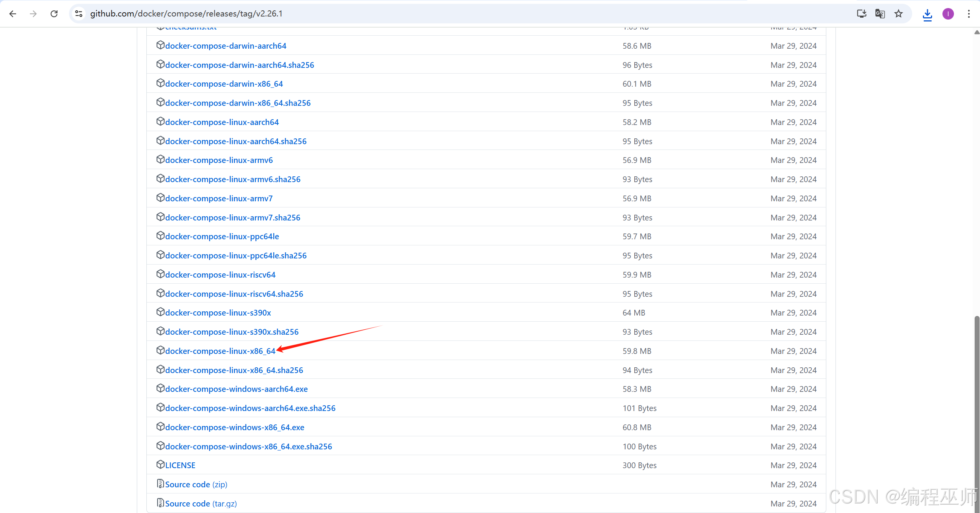Download docker-compose-darwin-aarch64
This screenshot has width=980, height=513.
pos(226,46)
